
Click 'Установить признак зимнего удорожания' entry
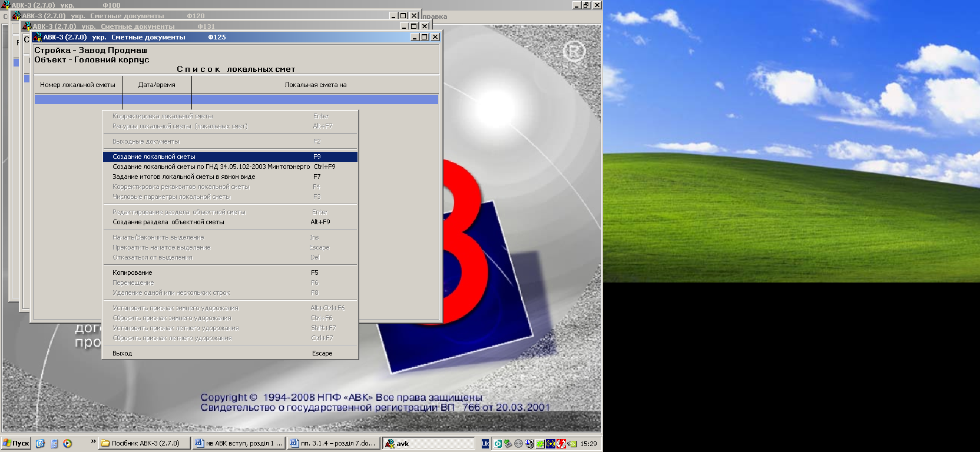(x=230, y=308)
